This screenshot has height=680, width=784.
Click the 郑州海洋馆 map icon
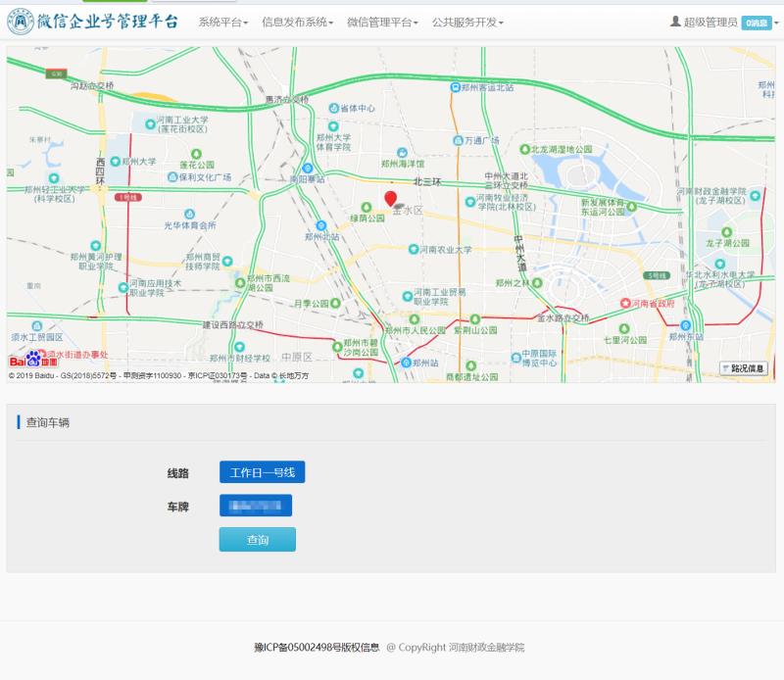(402, 153)
